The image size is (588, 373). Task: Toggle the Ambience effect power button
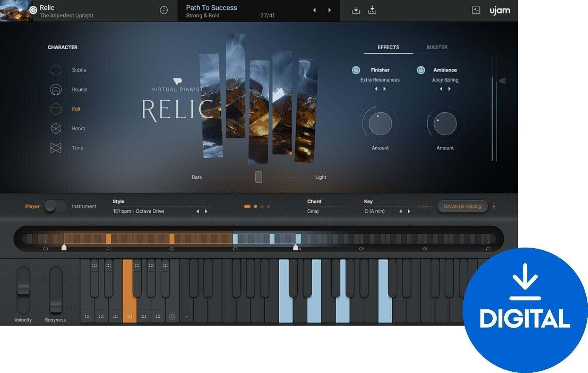tap(421, 70)
